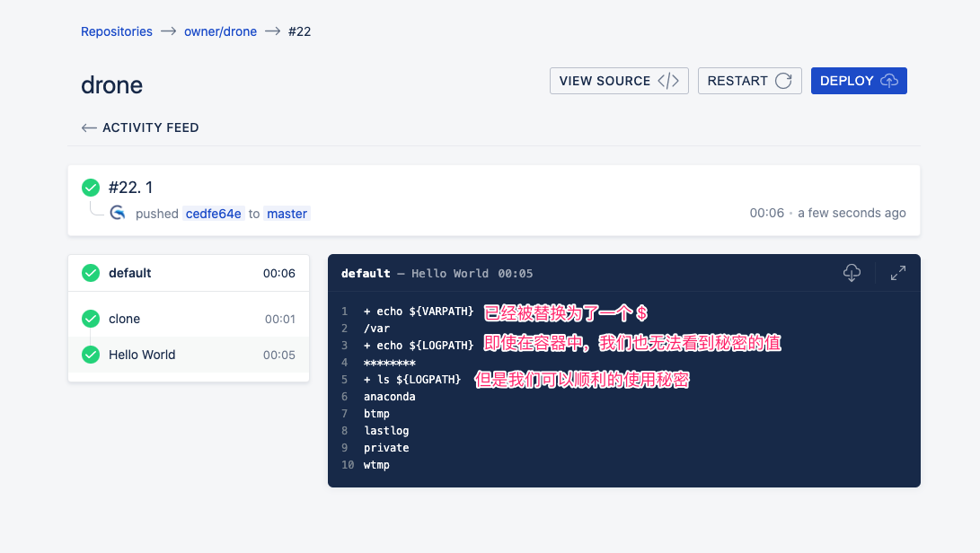Click the pusher avatar icon next to pushed
This screenshot has height=553, width=980.
coord(118,213)
